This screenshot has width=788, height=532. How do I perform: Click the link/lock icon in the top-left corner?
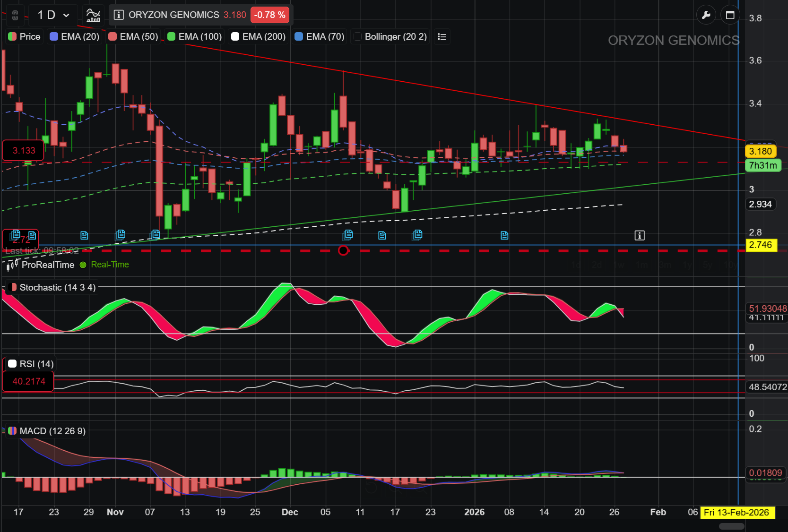pyautogui.click(x=15, y=15)
